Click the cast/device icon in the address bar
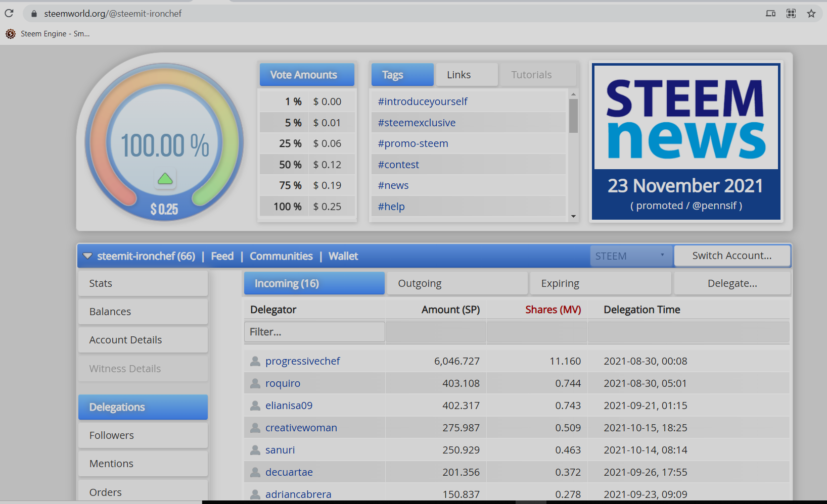The height and width of the screenshot is (504, 827). (770, 14)
